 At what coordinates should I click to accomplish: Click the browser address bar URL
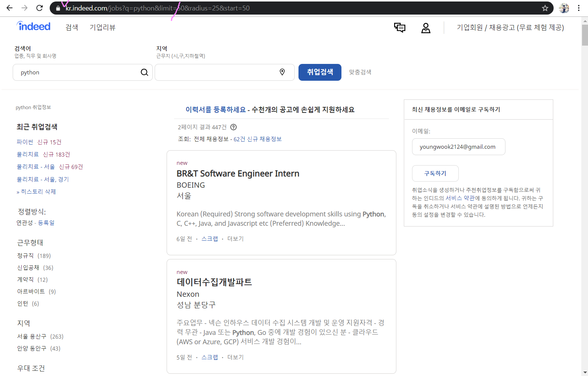(158, 8)
